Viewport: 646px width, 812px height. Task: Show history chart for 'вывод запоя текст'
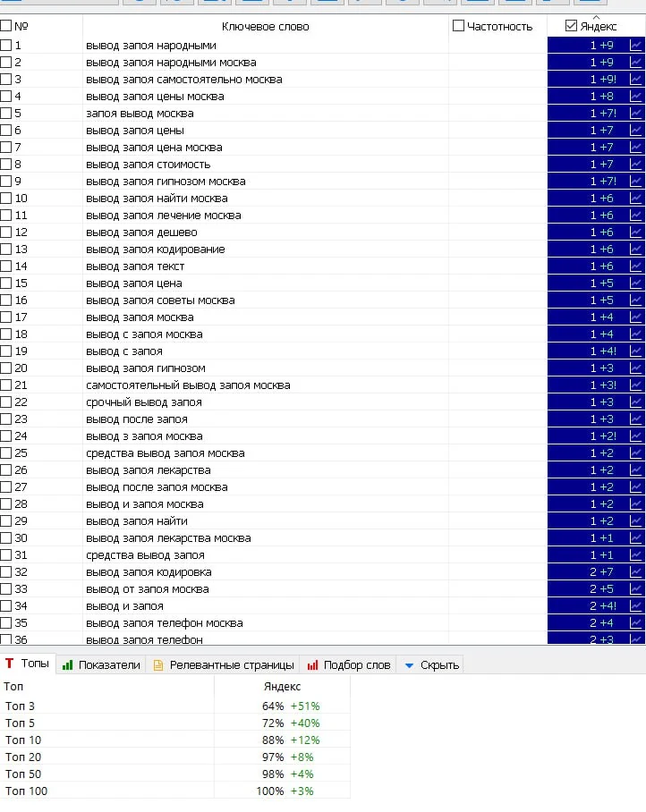(x=635, y=266)
